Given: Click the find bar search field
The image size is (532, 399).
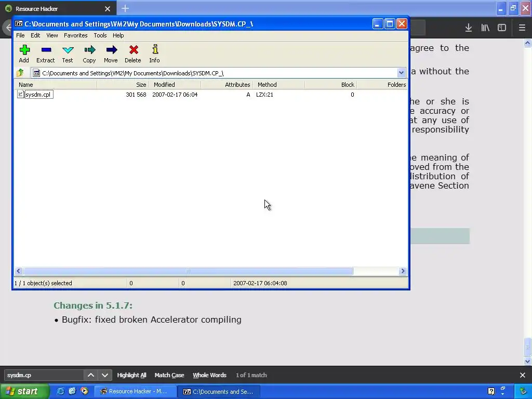Looking at the screenshot, I should pyautogui.click(x=44, y=375).
